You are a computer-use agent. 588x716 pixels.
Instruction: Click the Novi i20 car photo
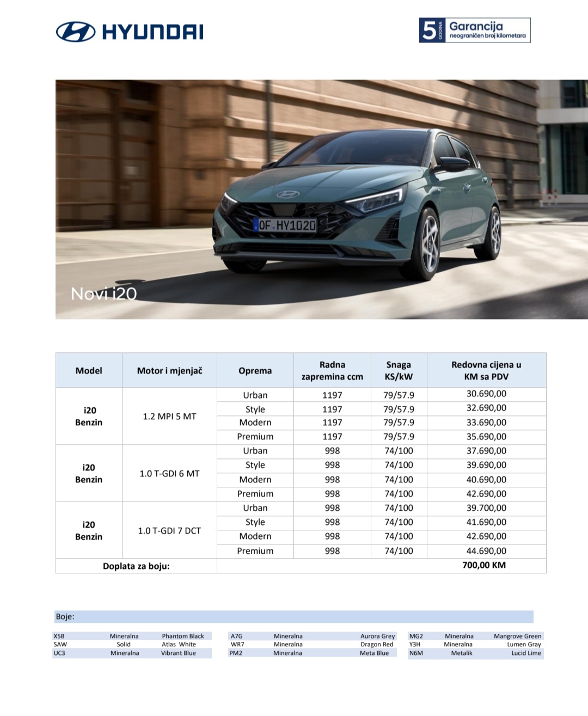[322, 199]
